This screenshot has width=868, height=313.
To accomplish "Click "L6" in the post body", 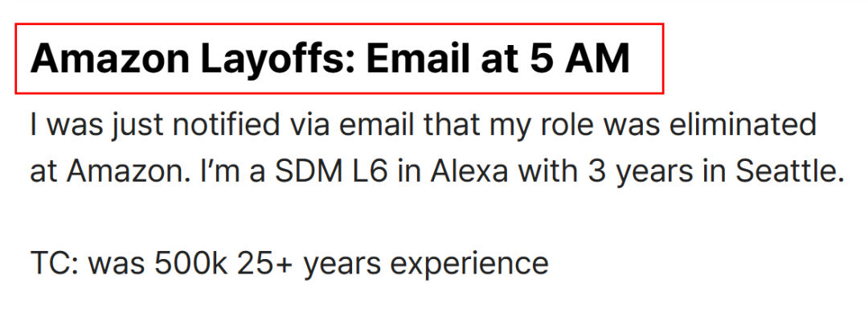I will click(x=366, y=171).
